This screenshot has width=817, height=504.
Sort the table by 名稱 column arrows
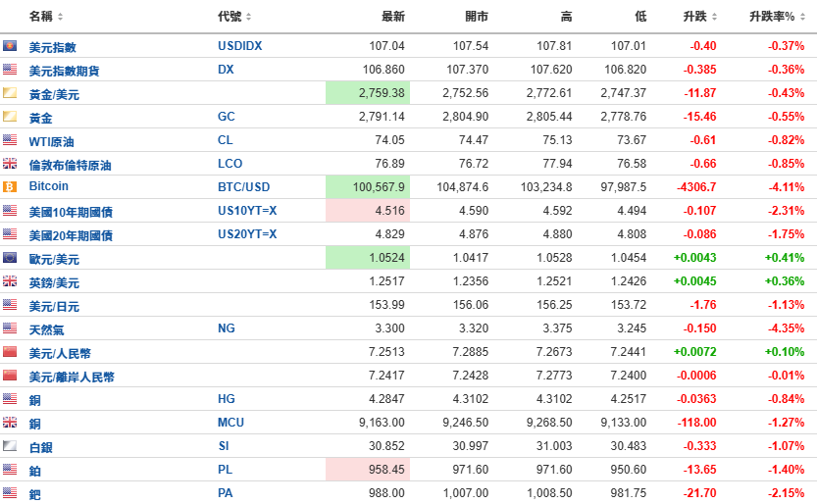(60, 17)
